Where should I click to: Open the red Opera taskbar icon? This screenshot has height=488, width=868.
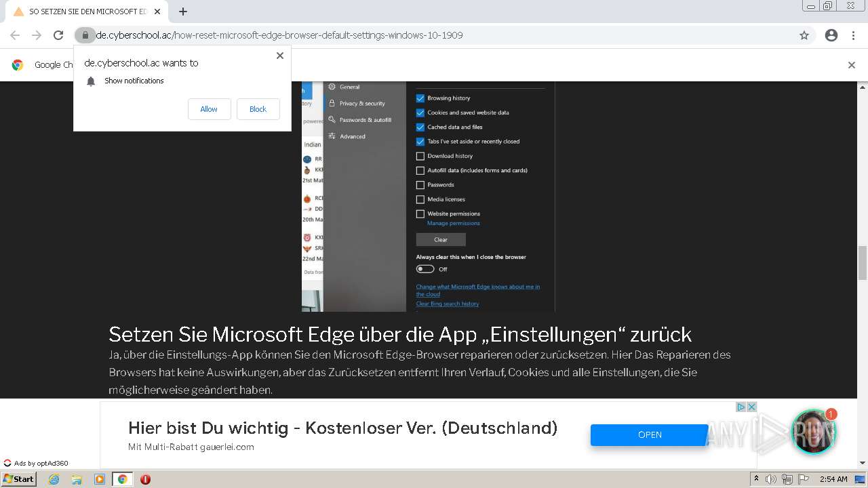[145, 479]
